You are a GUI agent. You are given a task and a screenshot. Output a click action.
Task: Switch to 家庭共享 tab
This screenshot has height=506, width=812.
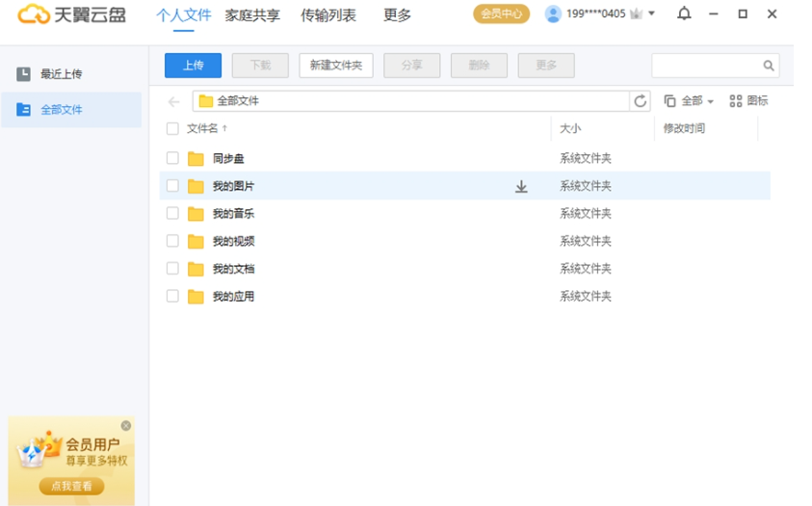[x=252, y=15]
